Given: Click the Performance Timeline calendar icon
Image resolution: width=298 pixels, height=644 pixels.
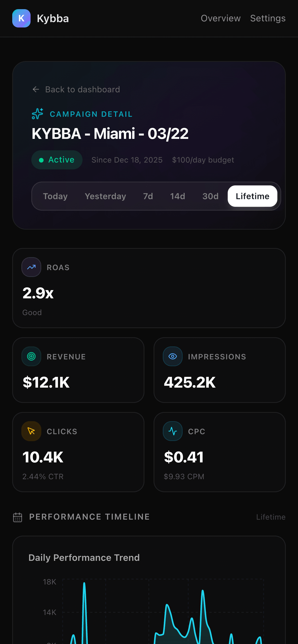Looking at the screenshot, I should [18, 517].
